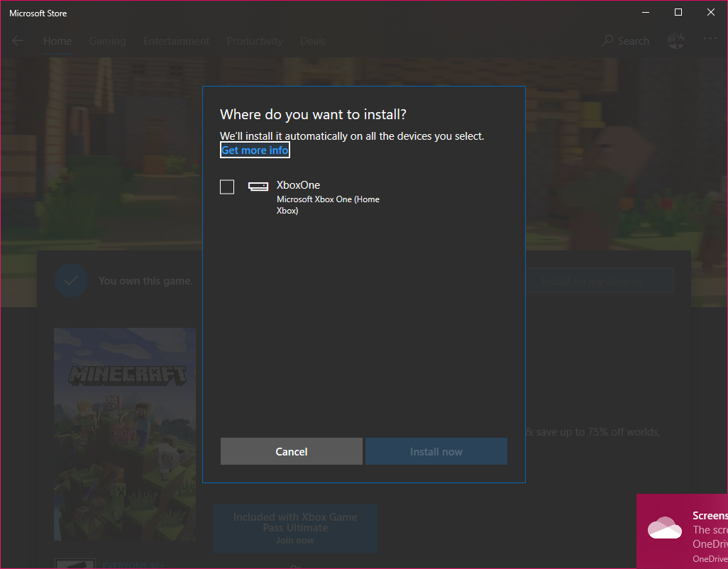
Task: Open the Get more info link
Action: tap(255, 150)
